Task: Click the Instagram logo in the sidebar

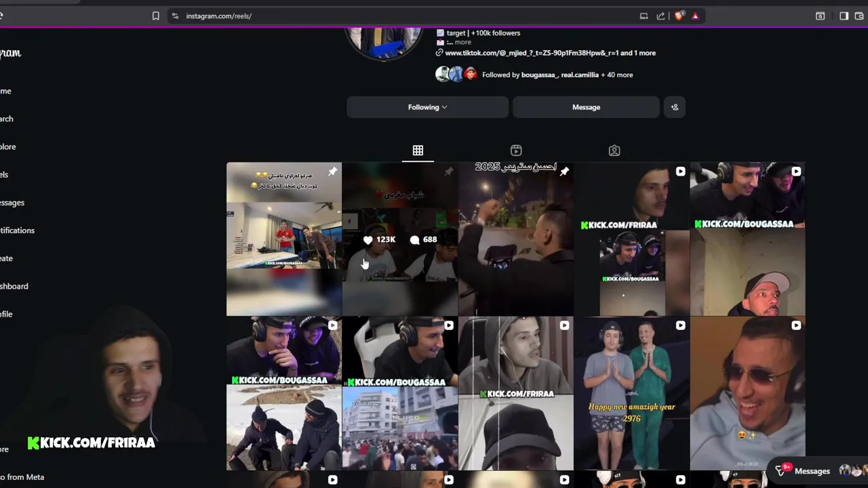Action: click(10, 53)
